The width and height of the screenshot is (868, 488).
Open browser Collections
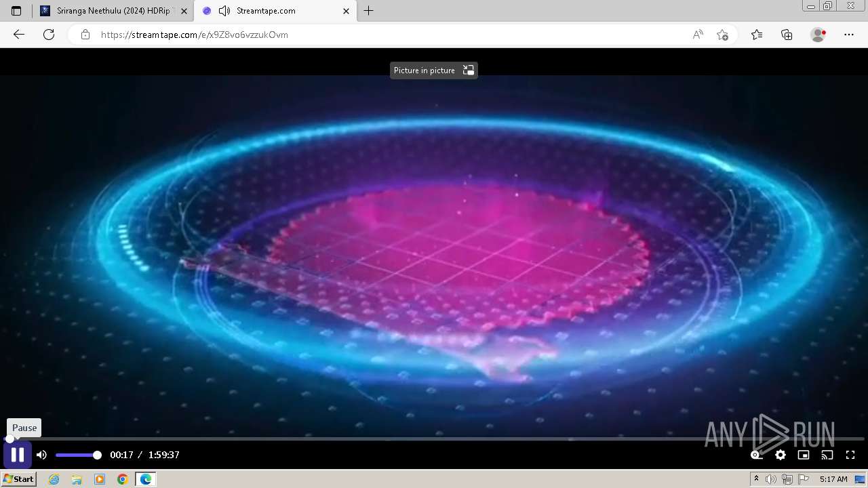click(x=787, y=35)
